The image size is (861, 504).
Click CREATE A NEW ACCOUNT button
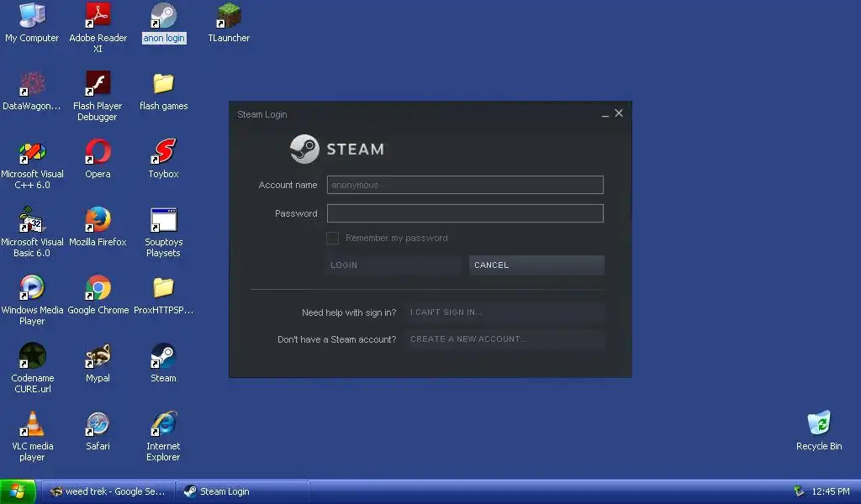pyautogui.click(x=504, y=339)
